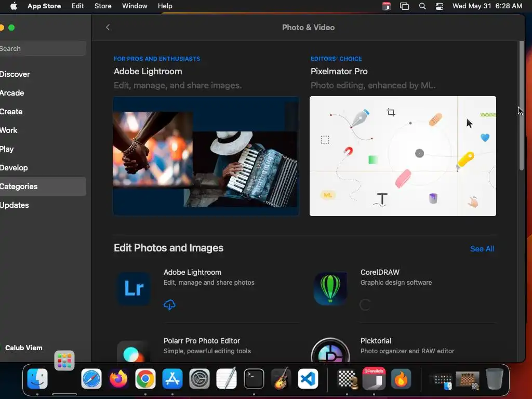532x399 pixels.
Task: Click the Pixelmator Pro feature banner image
Action: click(x=403, y=156)
